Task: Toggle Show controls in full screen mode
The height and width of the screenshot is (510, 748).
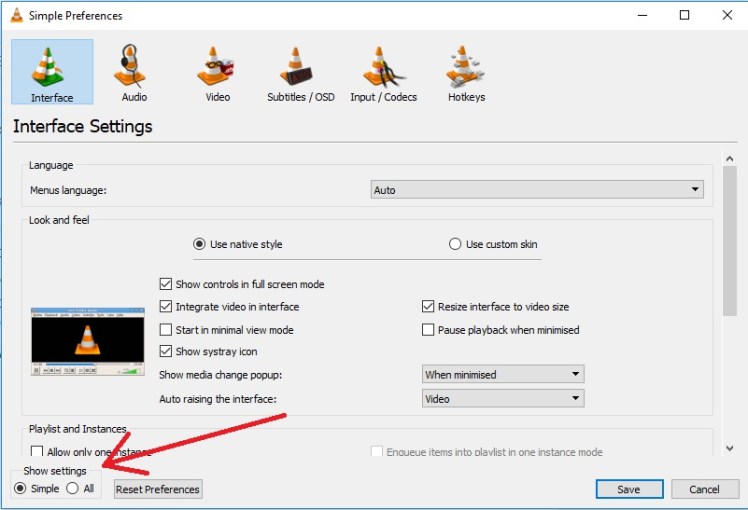Action: tap(166, 284)
